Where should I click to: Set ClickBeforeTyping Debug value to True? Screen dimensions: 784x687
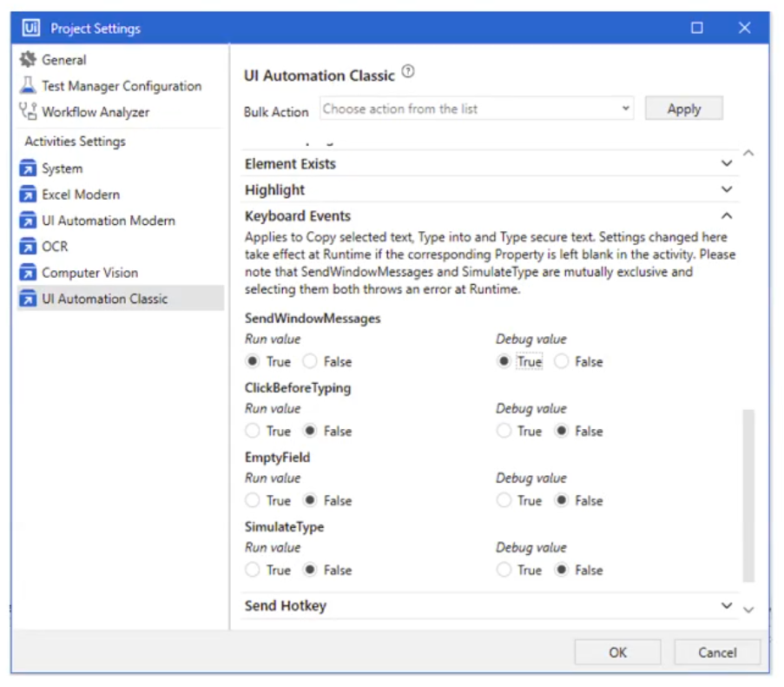(504, 431)
